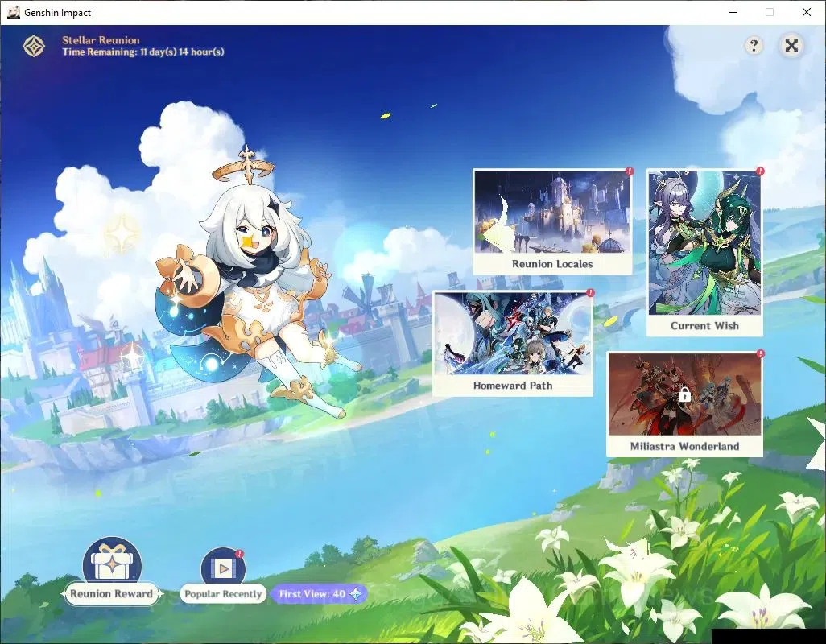This screenshot has width=826, height=644.
Task: Click the Genshin Impact window title icon
Action: 13,12
